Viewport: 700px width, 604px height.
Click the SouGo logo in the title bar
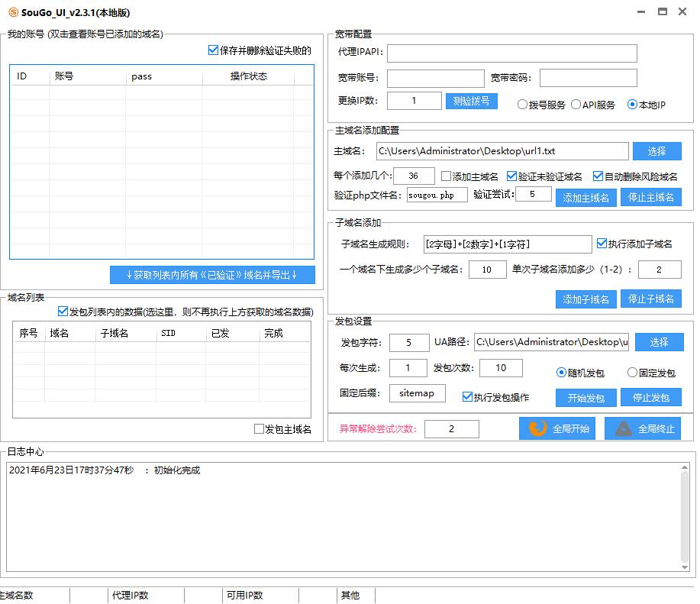click(x=12, y=11)
